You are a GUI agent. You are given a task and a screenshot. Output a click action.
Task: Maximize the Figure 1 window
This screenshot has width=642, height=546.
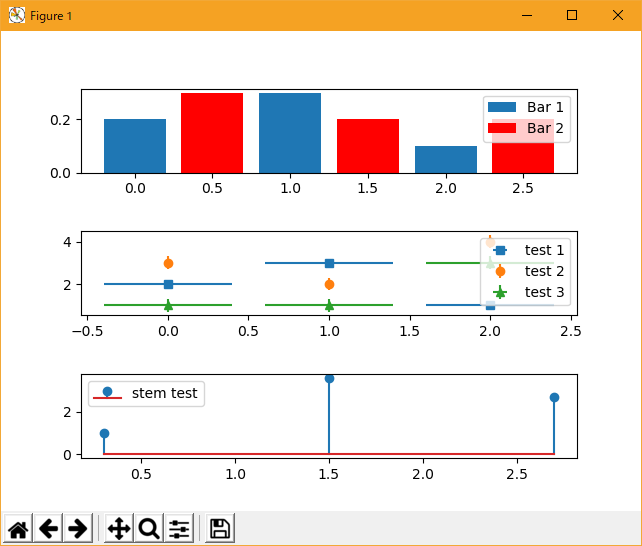tap(572, 16)
